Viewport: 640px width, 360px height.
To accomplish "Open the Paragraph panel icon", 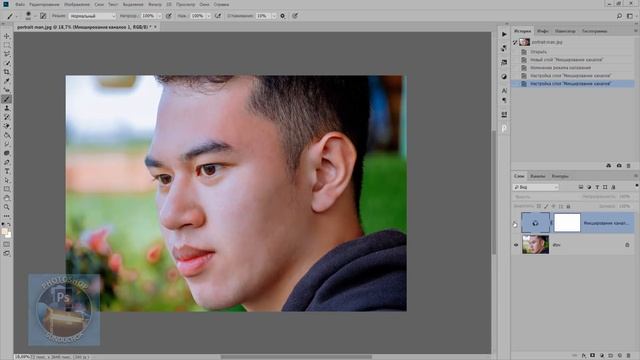I will click(x=504, y=100).
